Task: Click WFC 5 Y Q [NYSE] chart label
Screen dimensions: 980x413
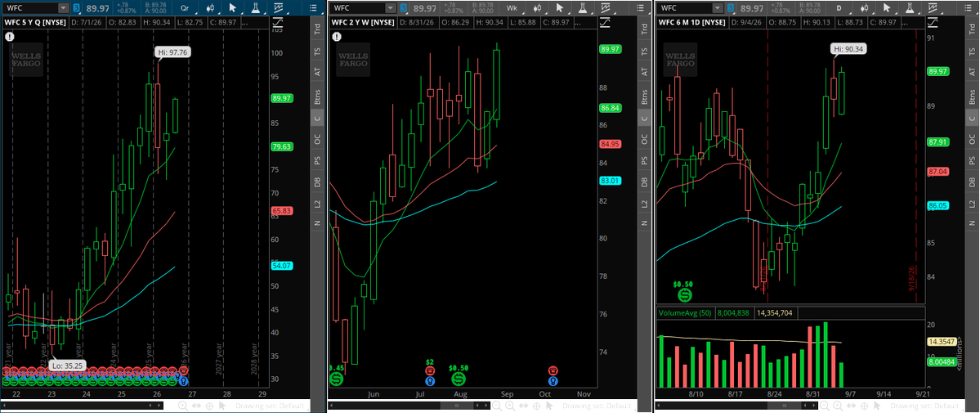Action: click(x=35, y=23)
